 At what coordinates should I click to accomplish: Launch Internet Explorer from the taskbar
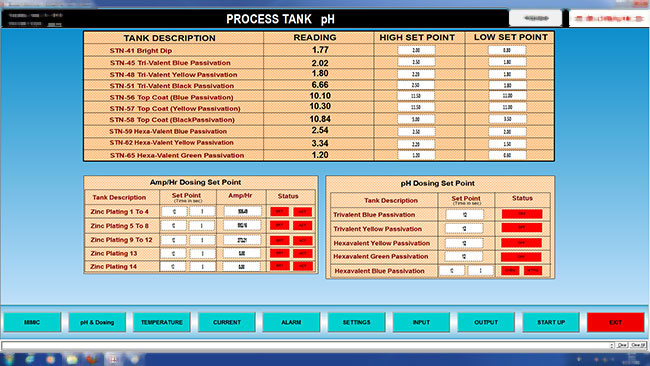30,359
